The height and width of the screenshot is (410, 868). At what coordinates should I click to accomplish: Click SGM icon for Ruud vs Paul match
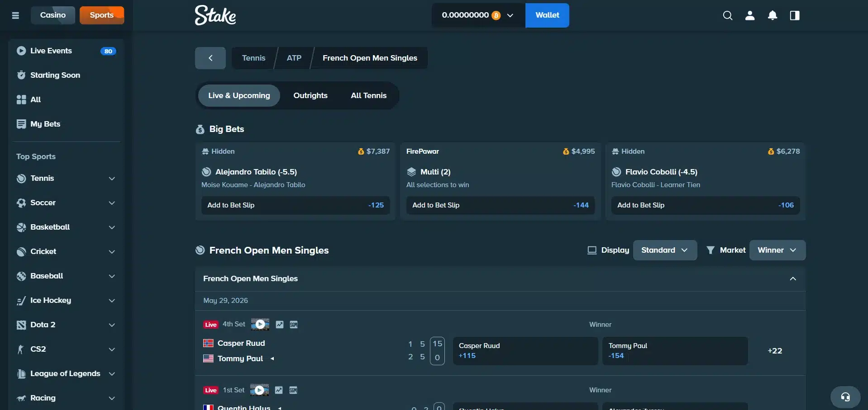coord(294,325)
